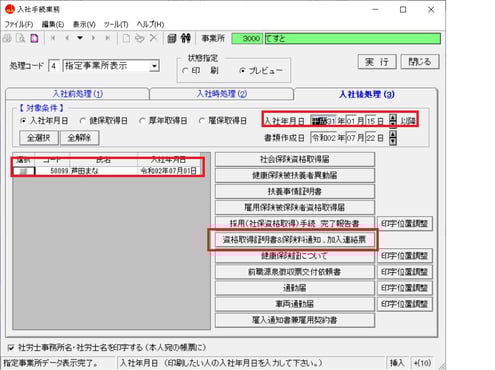
Task: Open the 表示(V) menu
Action: tap(84, 24)
